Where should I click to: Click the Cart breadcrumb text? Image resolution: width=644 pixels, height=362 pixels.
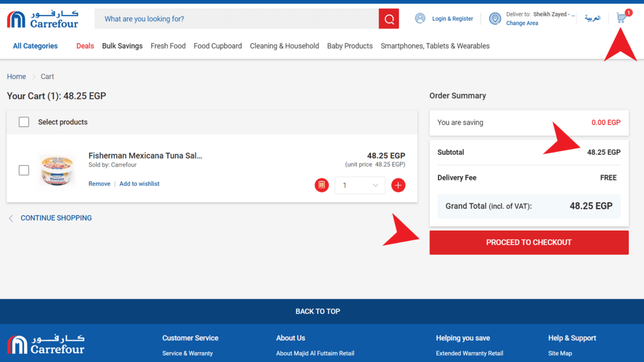[47, 77]
